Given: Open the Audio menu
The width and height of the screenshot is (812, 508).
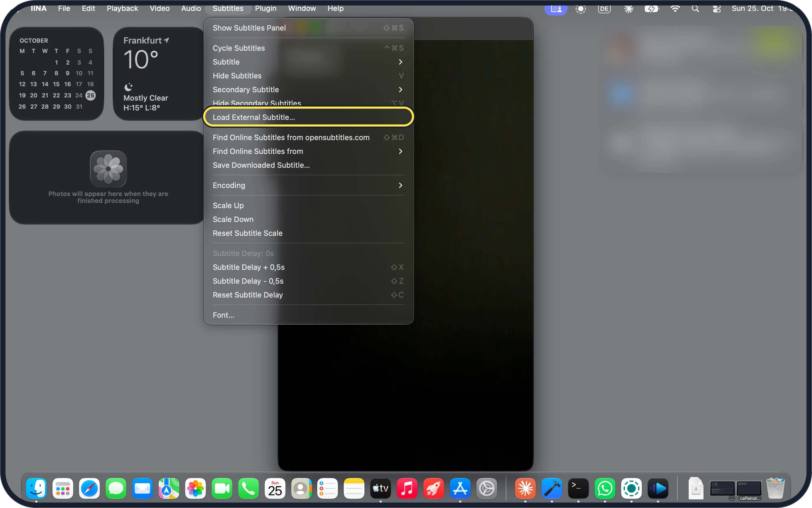Looking at the screenshot, I should (x=191, y=8).
